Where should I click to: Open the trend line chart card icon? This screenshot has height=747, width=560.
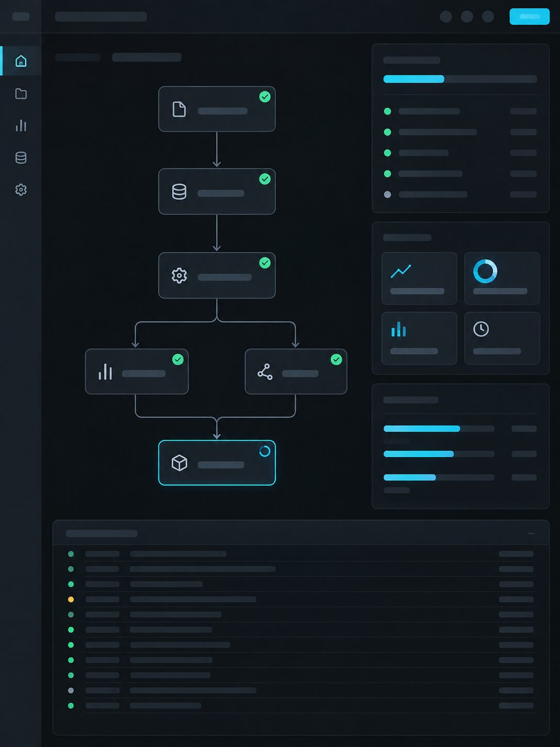(401, 271)
